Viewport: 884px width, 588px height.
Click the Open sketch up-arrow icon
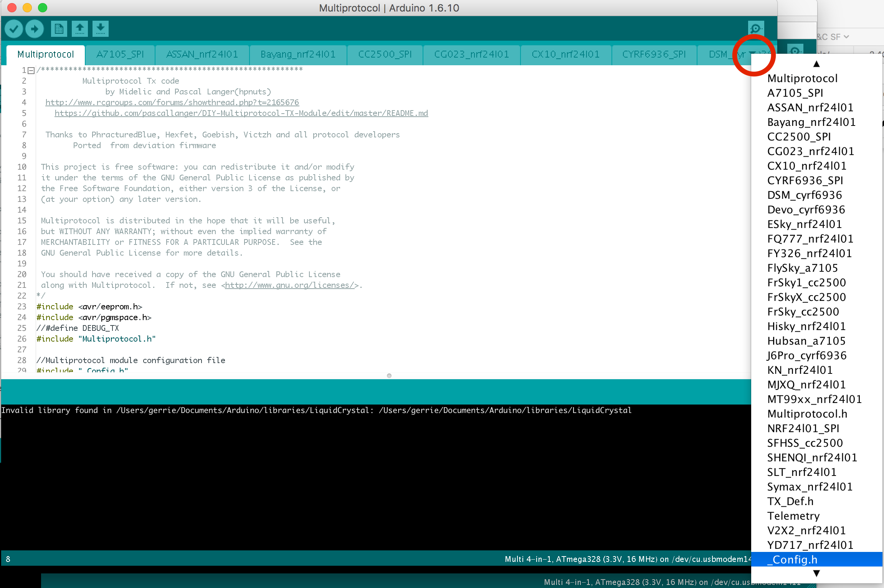point(80,29)
